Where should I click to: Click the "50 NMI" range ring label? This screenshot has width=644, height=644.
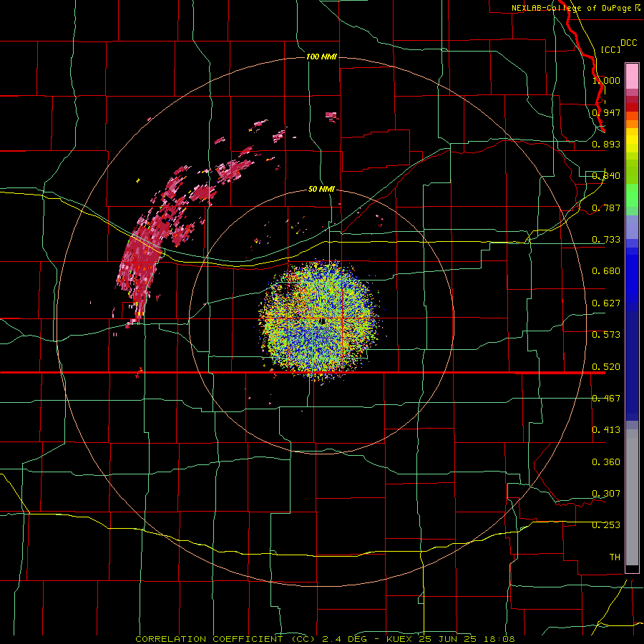[321, 189]
